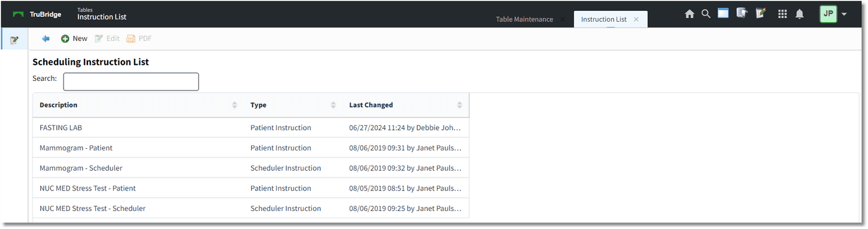Click the blue back arrow icon
Image resolution: width=868 pixels, height=229 pixels.
pyautogui.click(x=45, y=38)
